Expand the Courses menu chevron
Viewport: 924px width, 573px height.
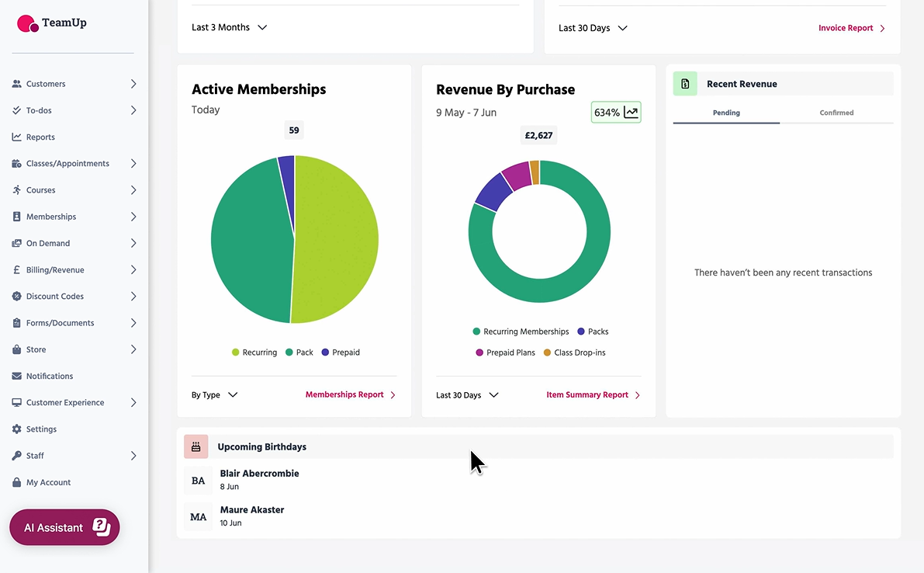(x=133, y=189)
